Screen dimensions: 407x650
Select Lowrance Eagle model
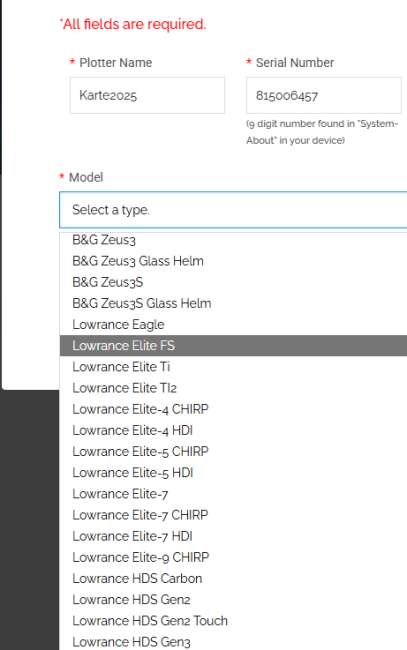click(233, 325)
